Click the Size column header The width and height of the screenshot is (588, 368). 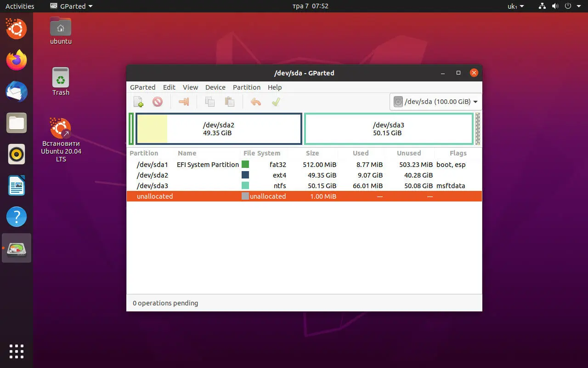click(312, 153)
